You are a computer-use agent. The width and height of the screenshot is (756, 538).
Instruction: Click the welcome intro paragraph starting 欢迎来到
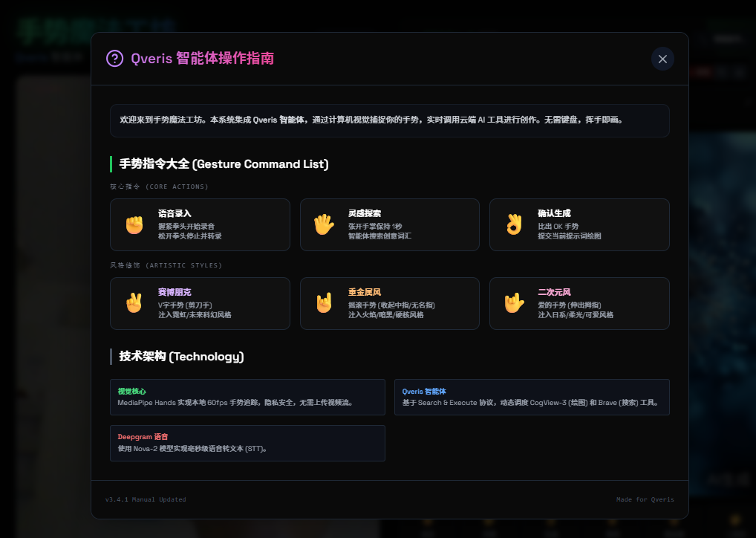coord(371,120)
